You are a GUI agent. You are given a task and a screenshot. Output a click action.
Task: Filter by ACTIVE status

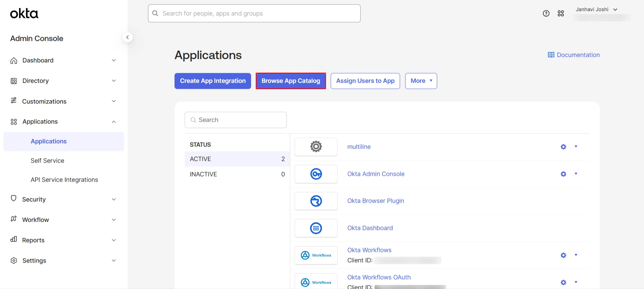point(237,159)
